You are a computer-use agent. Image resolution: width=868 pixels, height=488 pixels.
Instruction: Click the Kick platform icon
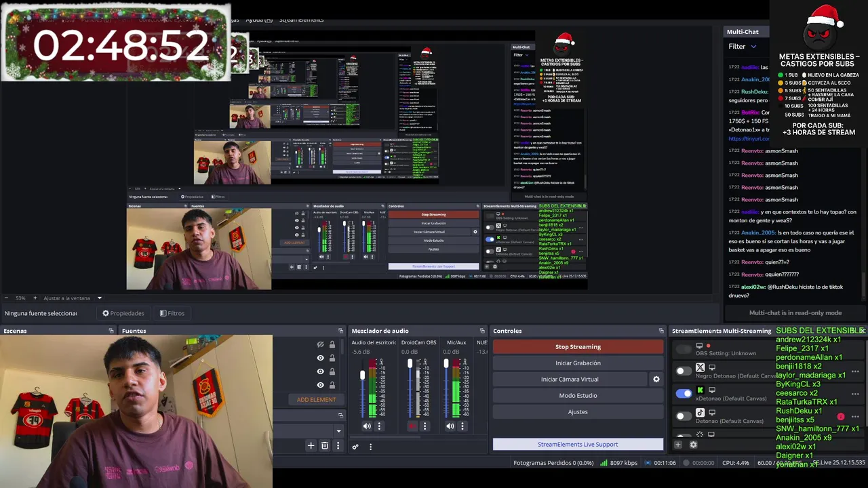click(701, 390)
